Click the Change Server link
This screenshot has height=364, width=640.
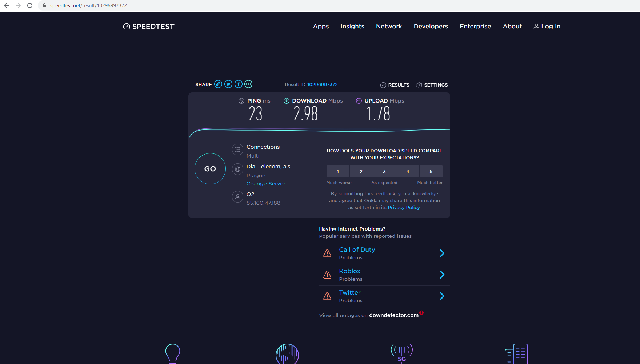click(x=266, y=184)
